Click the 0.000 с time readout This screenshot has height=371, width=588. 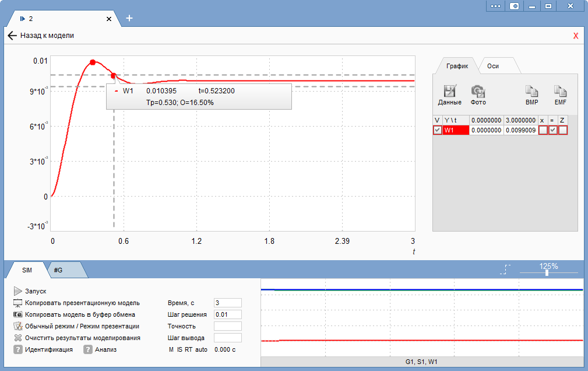click(x=225, y=349)
